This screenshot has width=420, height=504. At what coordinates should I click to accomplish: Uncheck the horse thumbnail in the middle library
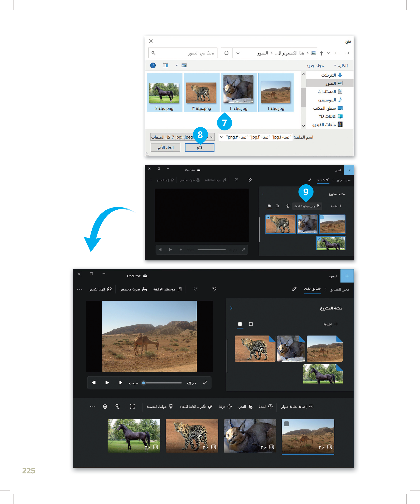click(319, 239)
